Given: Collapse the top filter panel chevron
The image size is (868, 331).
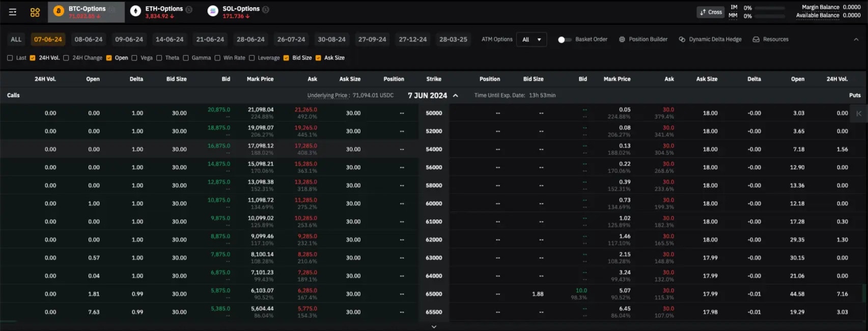Looking at the screenshot, I should [856, 39].
